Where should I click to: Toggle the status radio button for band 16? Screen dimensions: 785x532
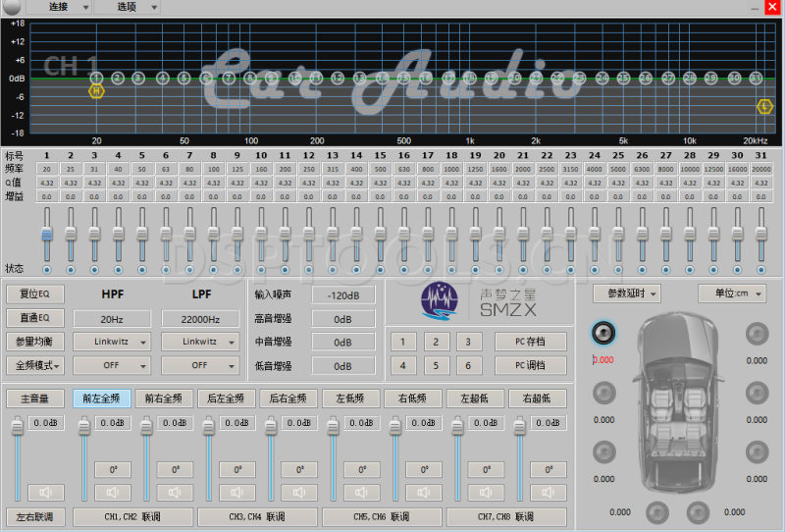403,269
